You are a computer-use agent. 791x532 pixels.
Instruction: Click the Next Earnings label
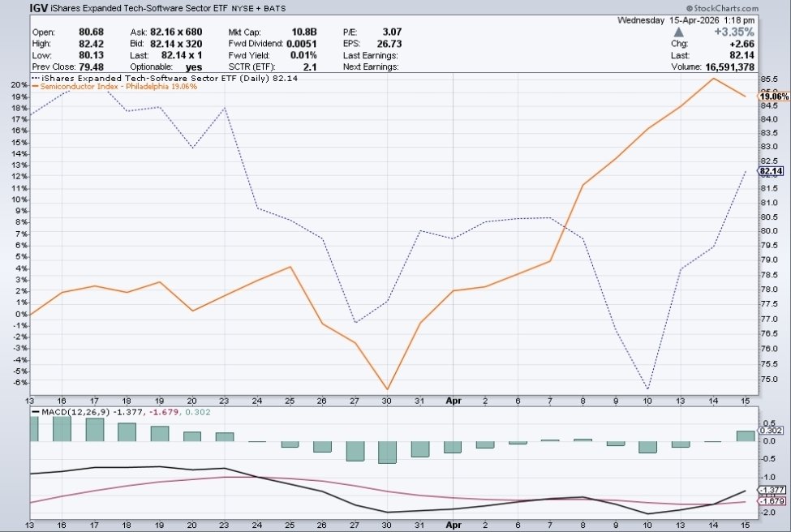point(371,66)
